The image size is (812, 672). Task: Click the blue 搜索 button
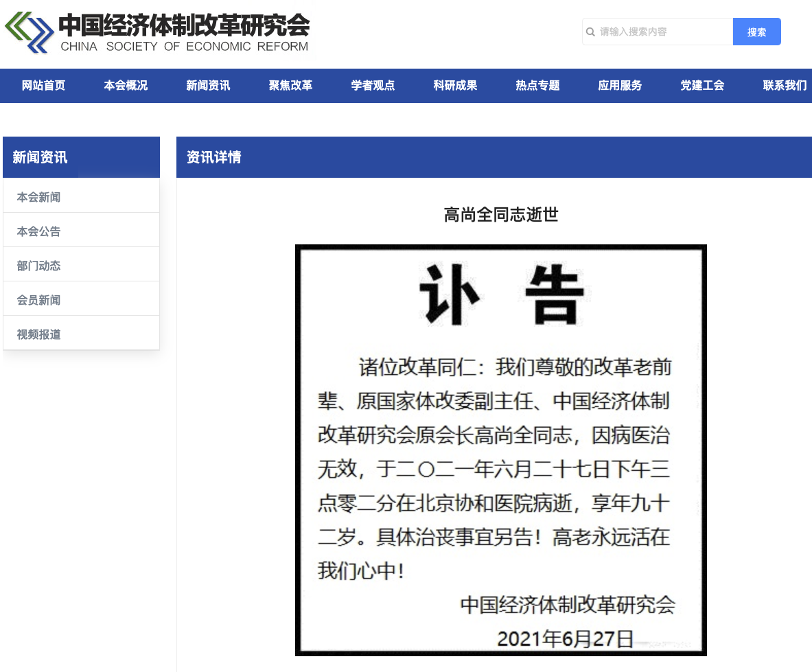tap(756, 32)
